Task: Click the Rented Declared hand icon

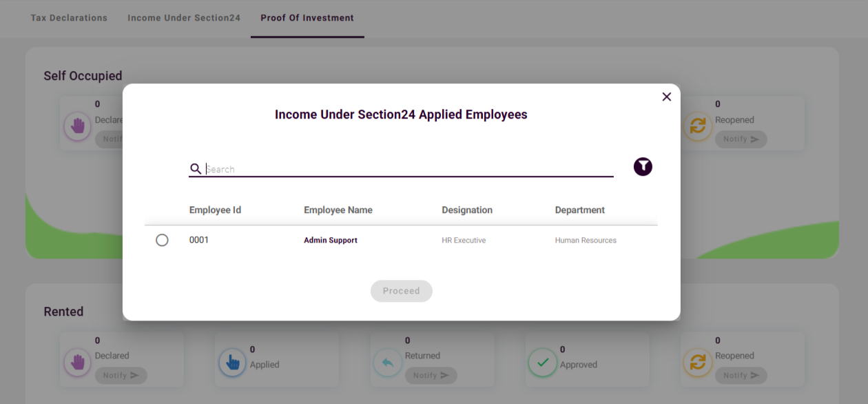Action: coord(77,363)
